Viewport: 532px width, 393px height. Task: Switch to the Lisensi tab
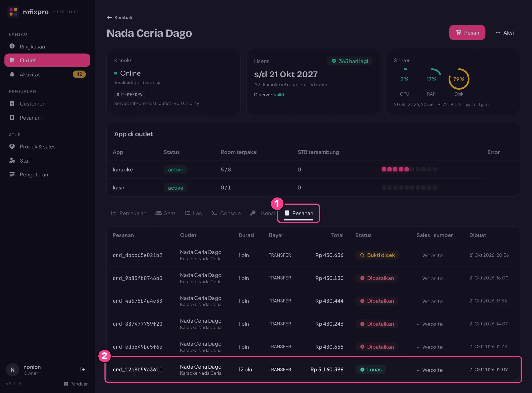[262, 213]
